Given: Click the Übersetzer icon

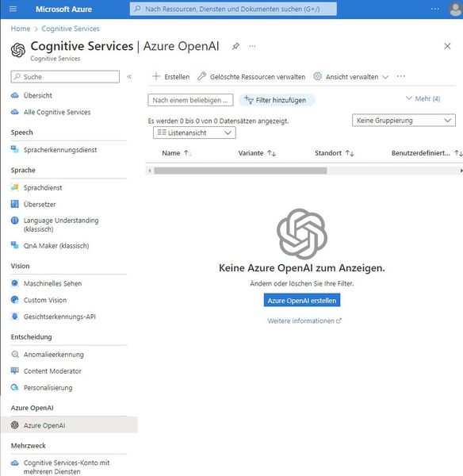Looking at the screenshot, I should coord(14,204).
